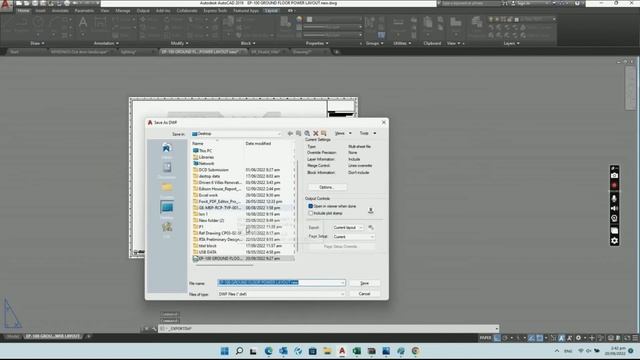Expand the Draw panel in ribbon
The image size is (640, 360).
tap(37, 43)
